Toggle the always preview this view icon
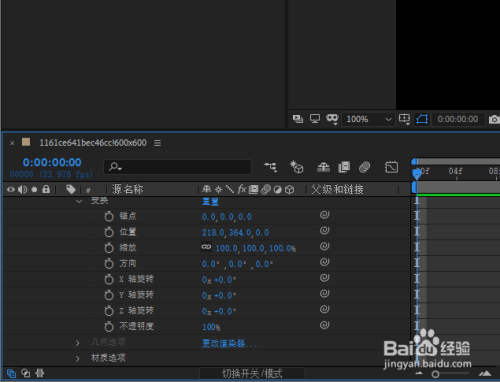This screenshot has height=382, width=500. pos(298,119)
